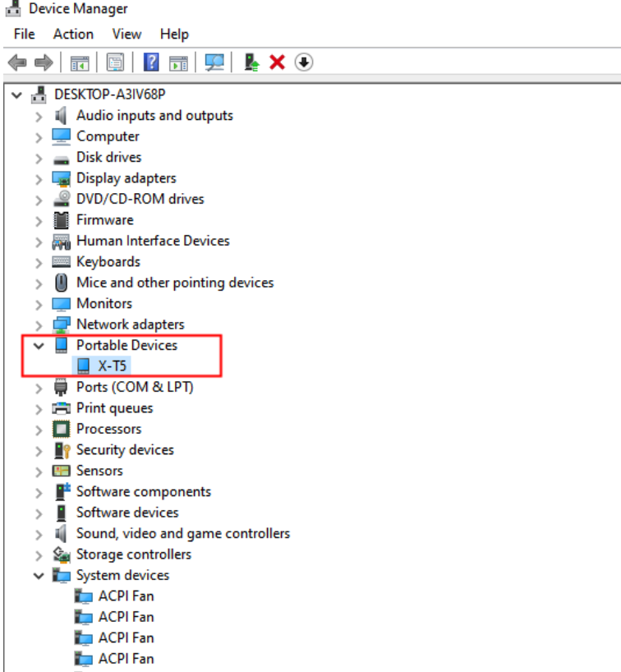Screen dimensions: 621x672
Task: Click the Show/Hide console tree icon
Action: pyautogui.click(x=80, y=62)
